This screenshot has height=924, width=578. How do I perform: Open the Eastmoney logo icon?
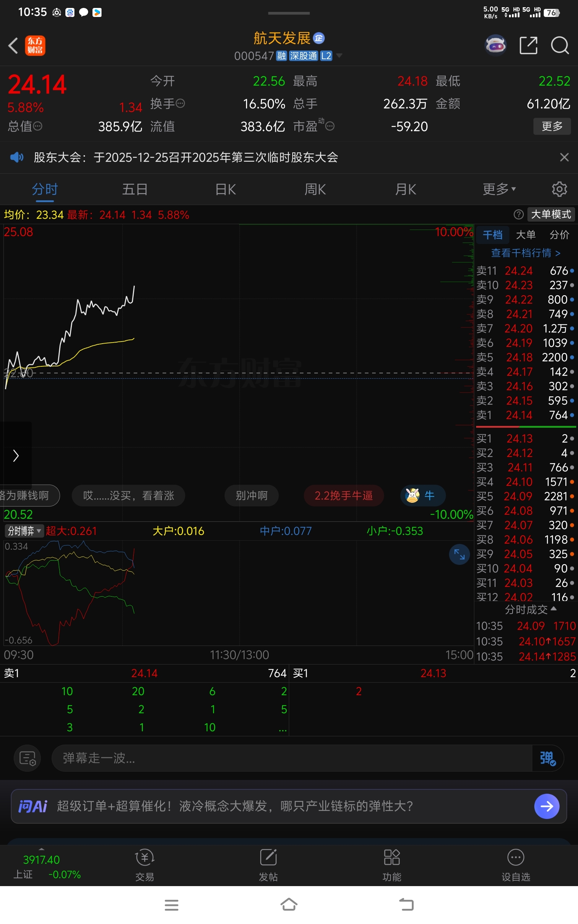pos(35,46)
